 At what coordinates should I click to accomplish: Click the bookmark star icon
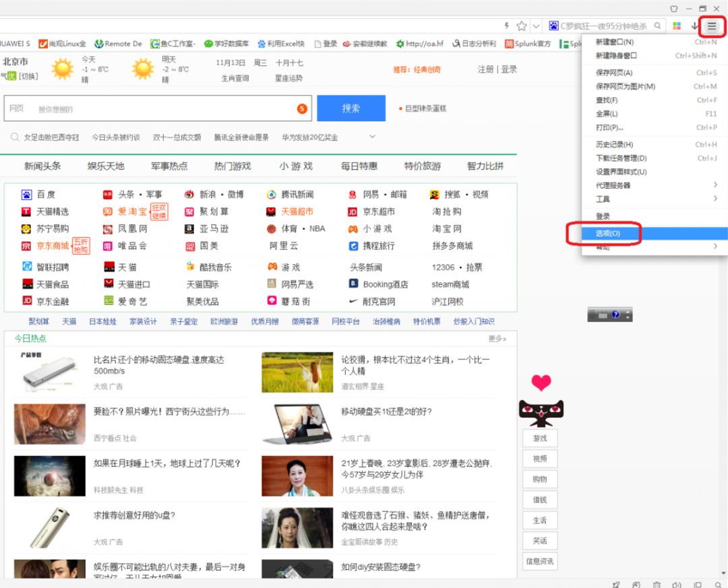click(521, 26)
